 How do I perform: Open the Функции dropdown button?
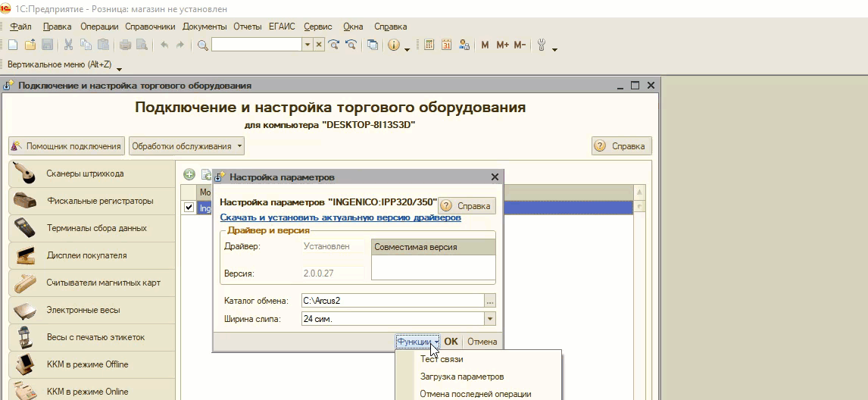click(x=418, y=342)
